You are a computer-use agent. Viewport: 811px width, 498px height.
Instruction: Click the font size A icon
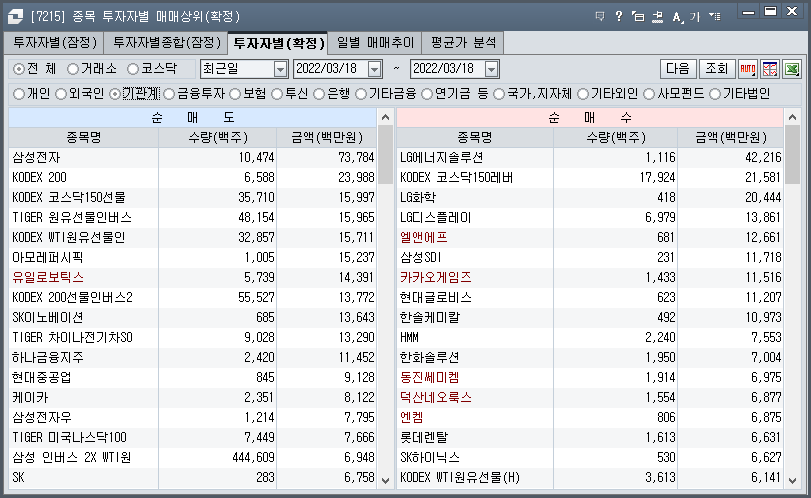[x=677, y=17]
